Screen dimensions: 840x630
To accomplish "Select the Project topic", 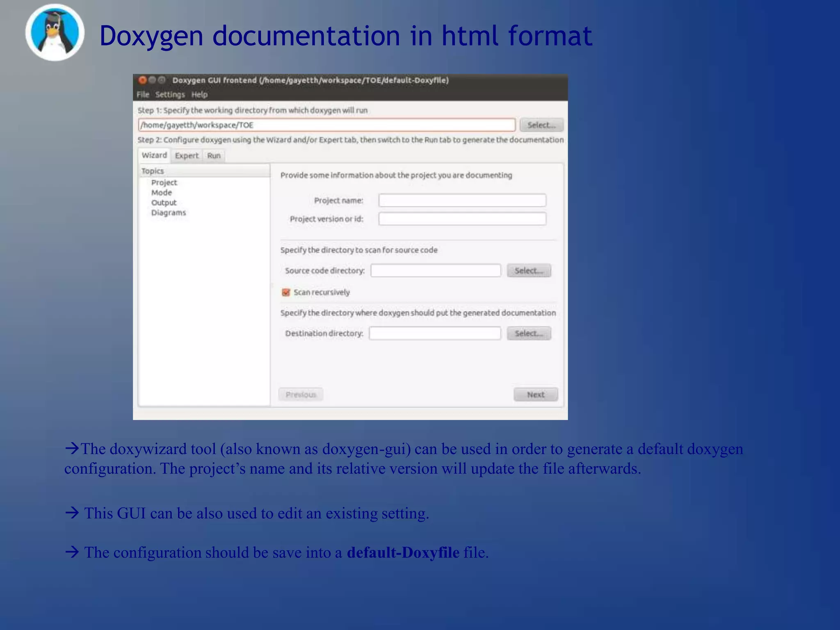I will (164, 183).
